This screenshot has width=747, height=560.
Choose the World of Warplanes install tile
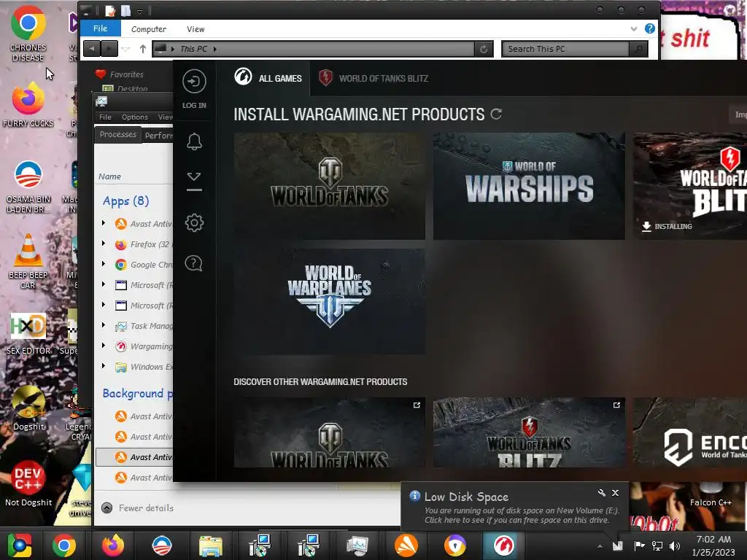click(329, 301)
